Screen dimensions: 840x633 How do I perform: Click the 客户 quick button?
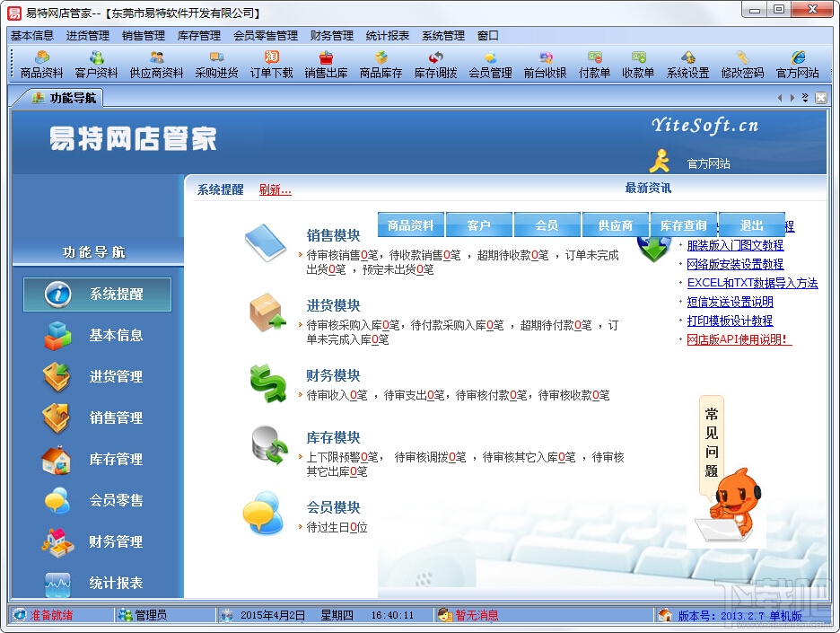click(x=479, y=225)
